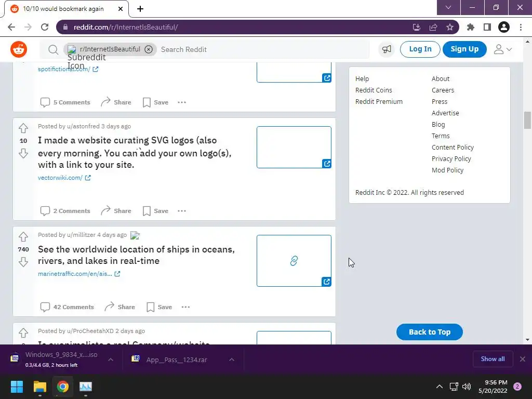Viewport: 532px width, 399px height.
Task: Upvote the ships worldwide location post
Action: (23, 236)
